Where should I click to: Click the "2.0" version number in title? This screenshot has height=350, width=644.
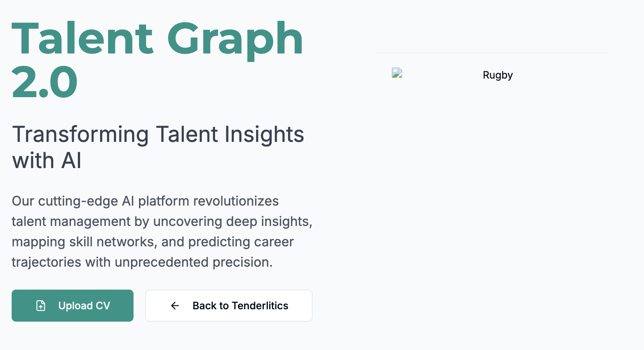pyautogui.click(x=45, y=82)
